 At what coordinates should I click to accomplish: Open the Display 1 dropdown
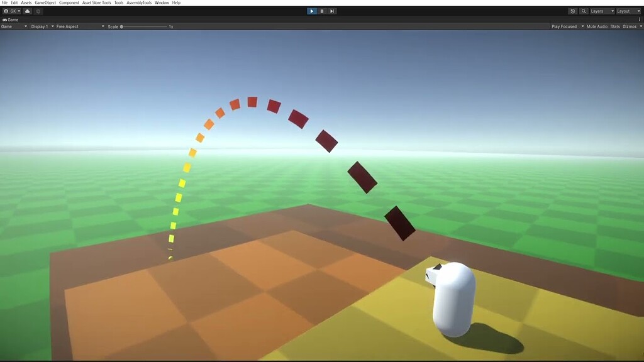click(x=41, y=26)
